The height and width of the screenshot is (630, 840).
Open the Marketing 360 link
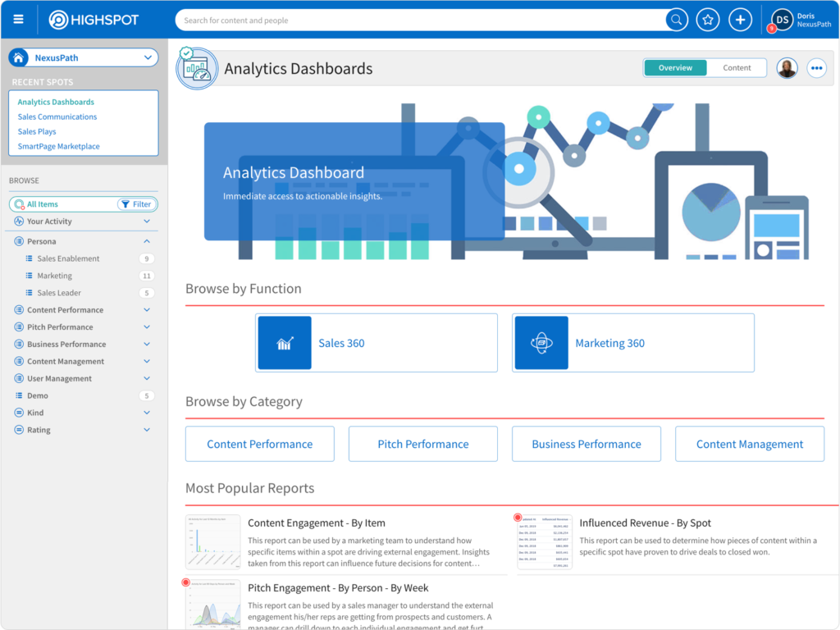tap(609, 343)
